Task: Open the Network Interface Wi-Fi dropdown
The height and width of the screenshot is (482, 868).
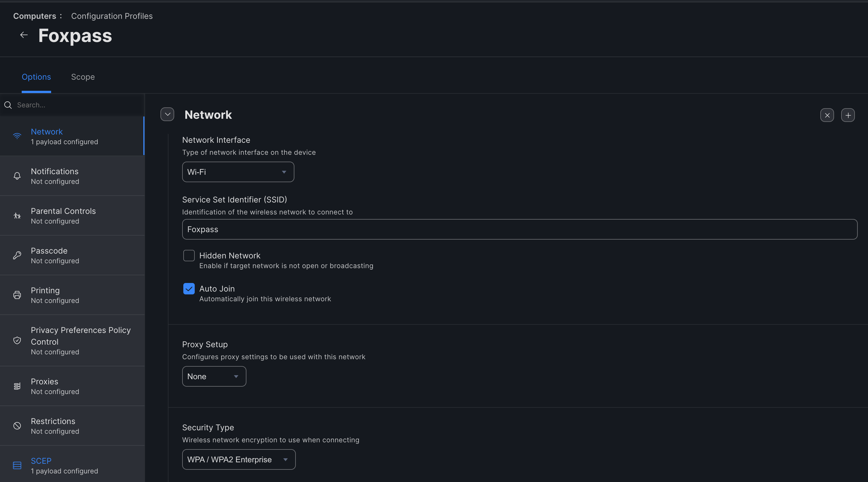Action: pyautogui.click(x=238, y=172)
